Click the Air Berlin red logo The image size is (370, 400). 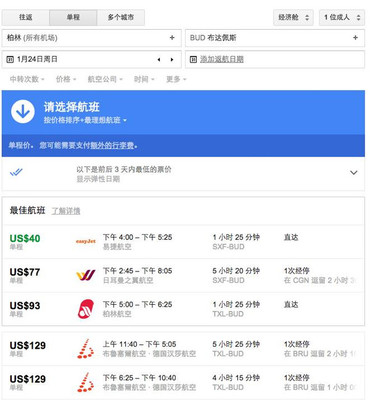coord(86,309)
